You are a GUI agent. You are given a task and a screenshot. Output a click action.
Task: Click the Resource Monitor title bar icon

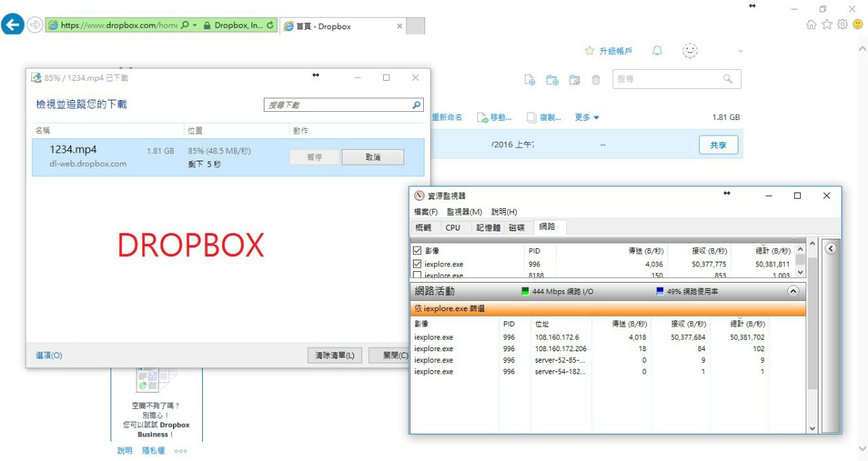(x=419, y=196)
